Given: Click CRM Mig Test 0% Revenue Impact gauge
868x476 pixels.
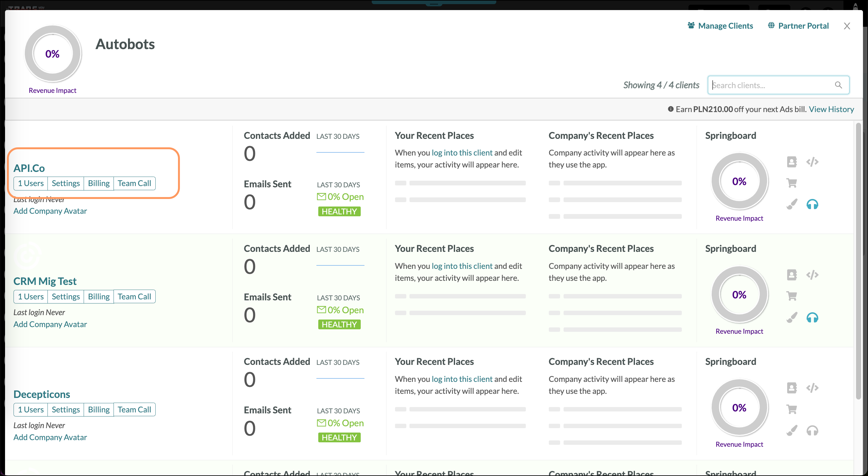Looking at the screenshot, I should [x=739, y=294].
